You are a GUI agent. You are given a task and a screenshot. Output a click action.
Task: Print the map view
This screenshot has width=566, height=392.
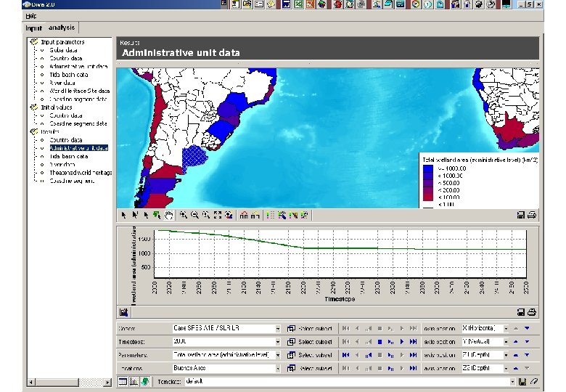pyautogui.click(x=532, y=215)
